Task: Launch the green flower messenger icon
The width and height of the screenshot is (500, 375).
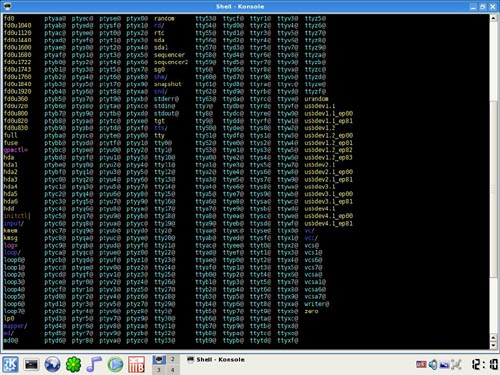Action: click(73, 364)
